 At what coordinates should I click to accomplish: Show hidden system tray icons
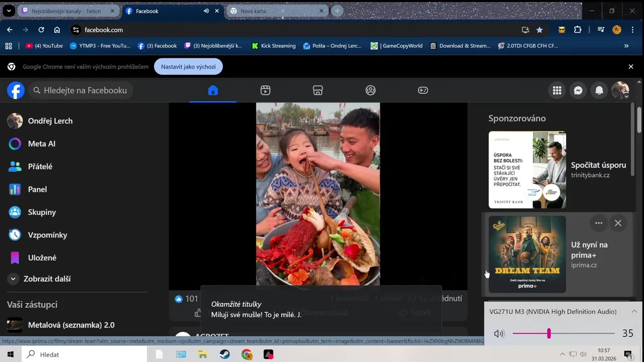562,354
